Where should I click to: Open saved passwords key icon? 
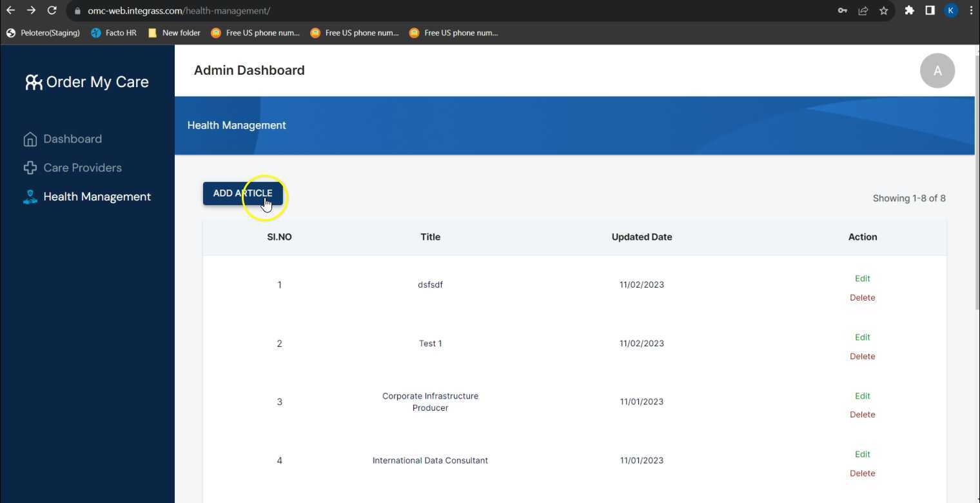pyautogui.click(x=842, y=10)
